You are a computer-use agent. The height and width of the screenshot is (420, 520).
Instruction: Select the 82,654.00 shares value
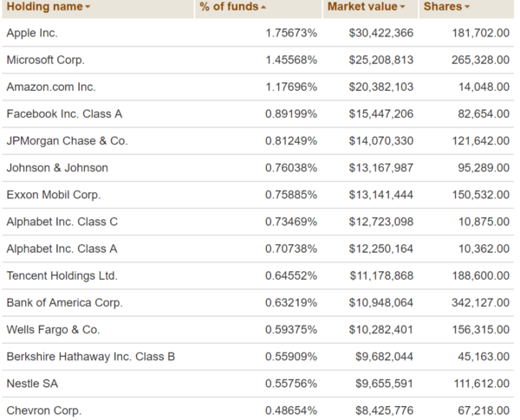(484, 114)
